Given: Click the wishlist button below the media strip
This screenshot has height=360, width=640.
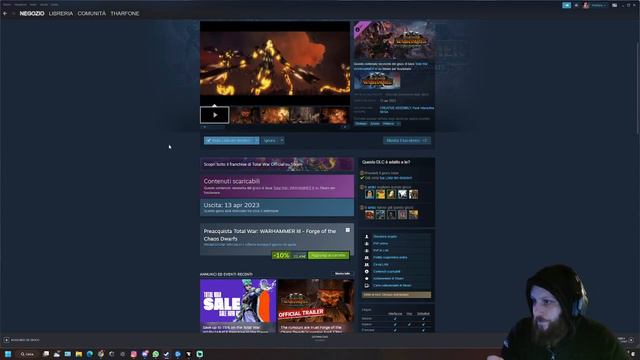Looking at the screenshot, I should tap(229, 140).
